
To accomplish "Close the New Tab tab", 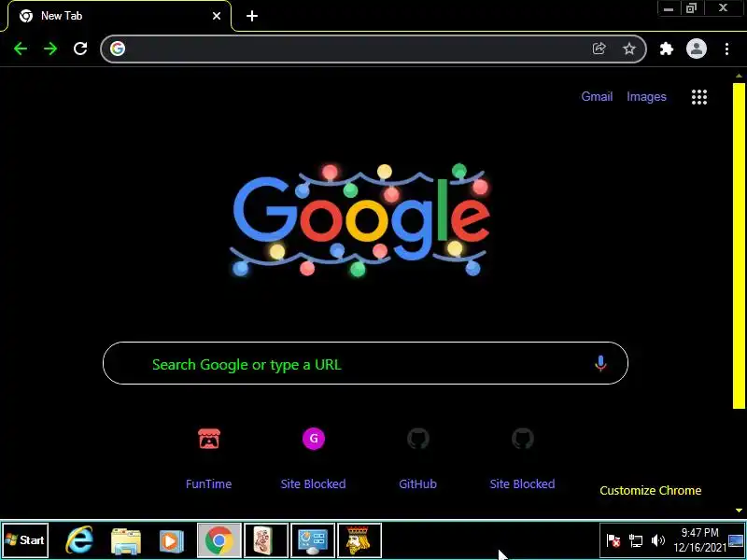I will coord(217,16).
